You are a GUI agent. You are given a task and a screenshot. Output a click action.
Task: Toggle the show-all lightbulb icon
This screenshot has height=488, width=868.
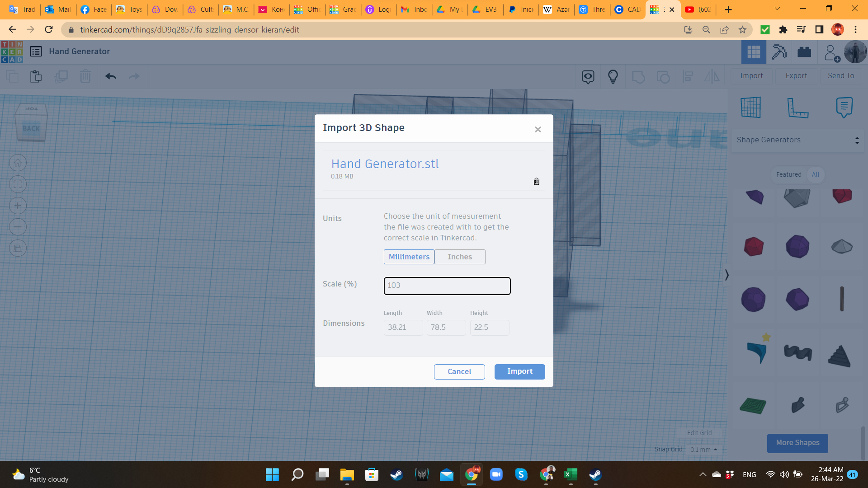click(x=613, y=76)
